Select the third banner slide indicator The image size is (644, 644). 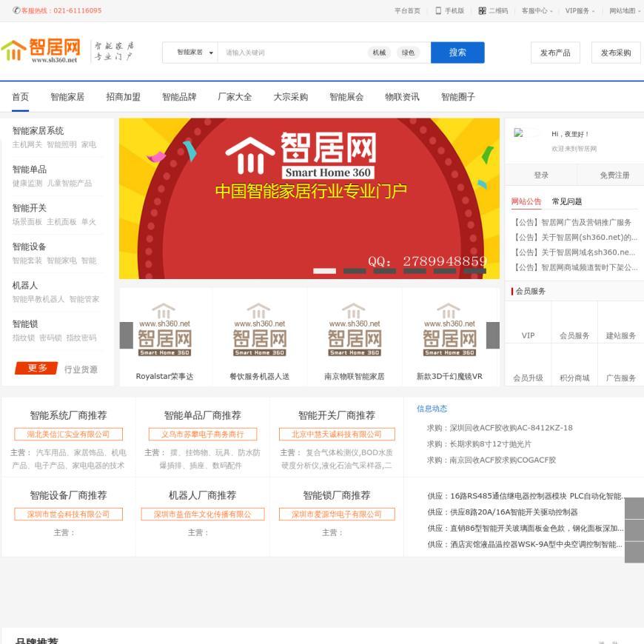(385, 271)
